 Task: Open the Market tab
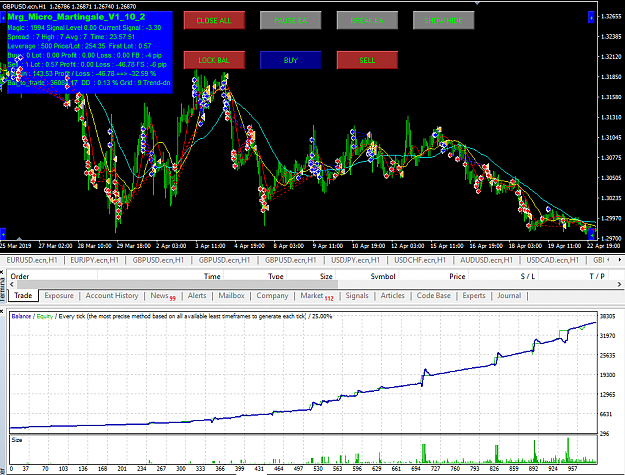[x=317, y=296]
